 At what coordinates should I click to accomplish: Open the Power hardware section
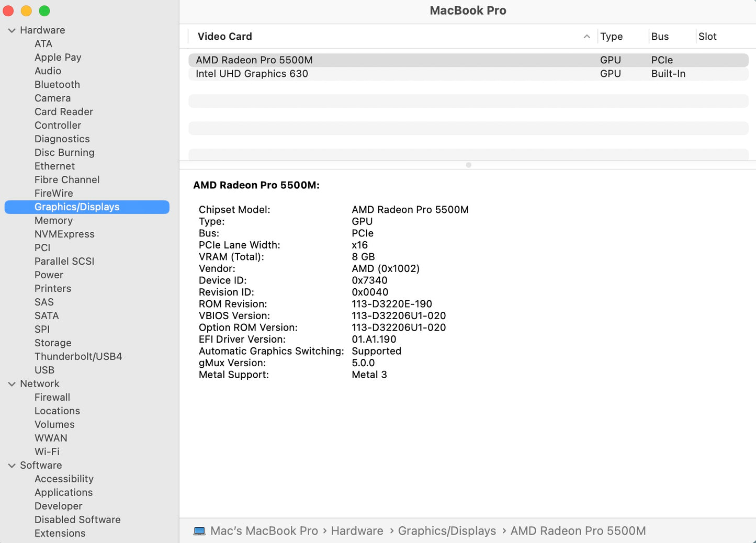[49, 275]
